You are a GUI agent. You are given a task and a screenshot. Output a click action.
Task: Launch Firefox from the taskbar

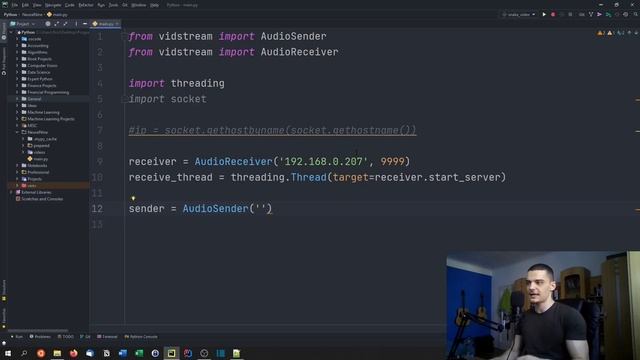click(73, 353)
